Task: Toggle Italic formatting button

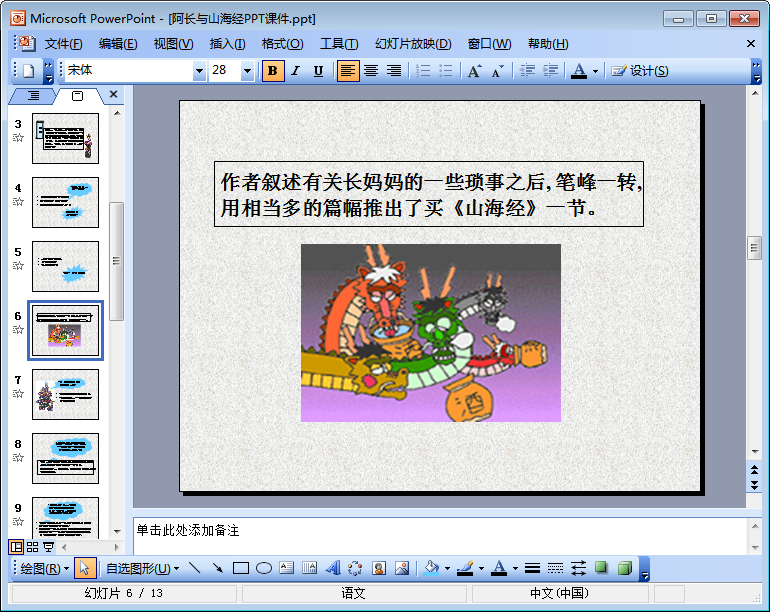Action: pyautogui.click(x=295, y=71)
